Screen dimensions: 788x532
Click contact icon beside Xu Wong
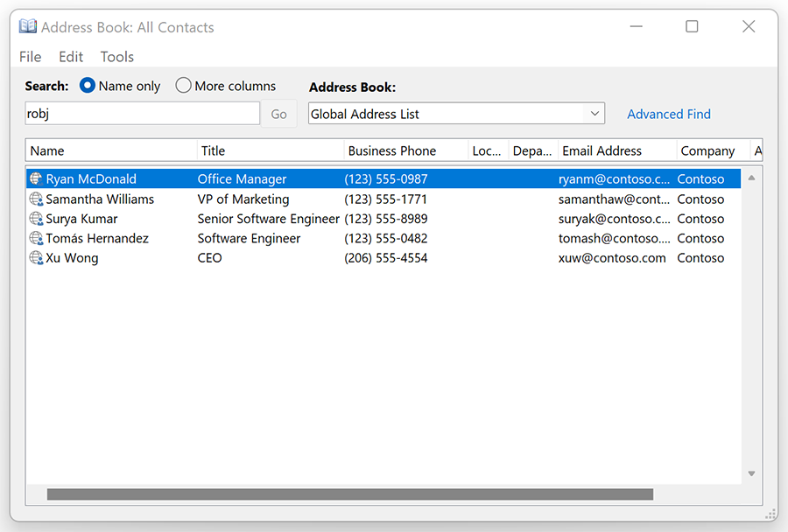pos(36,258)
